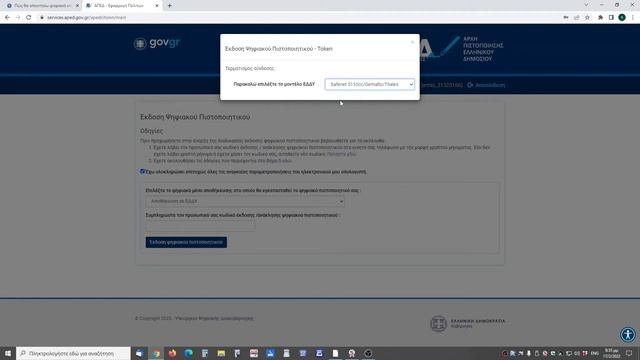Viewport: 640px width, 360px height.
Task: Open the white document taskbar icon
Action: [336, 353]
